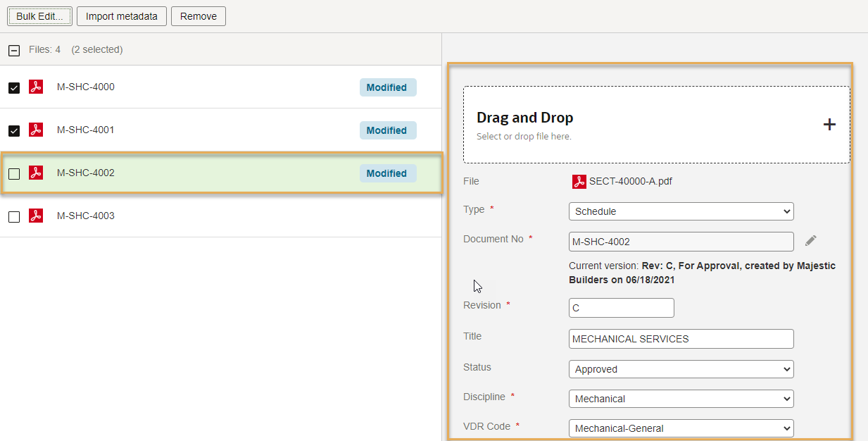The height and width of the screenshot is (441, 868).
Task: Open the Type dropdown showing Schedule
Action: [x=680, y=211]
